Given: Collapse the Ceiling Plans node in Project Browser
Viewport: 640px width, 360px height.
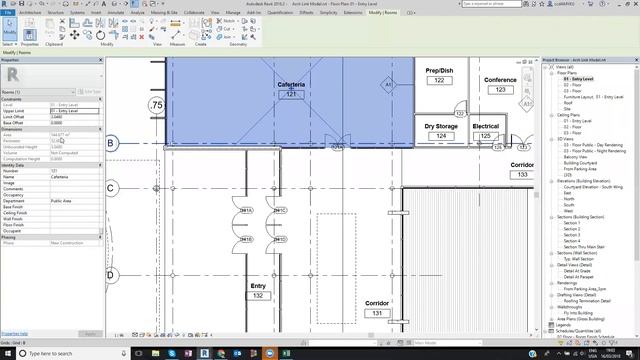Looking at the screenshot, I should [552, 115].
